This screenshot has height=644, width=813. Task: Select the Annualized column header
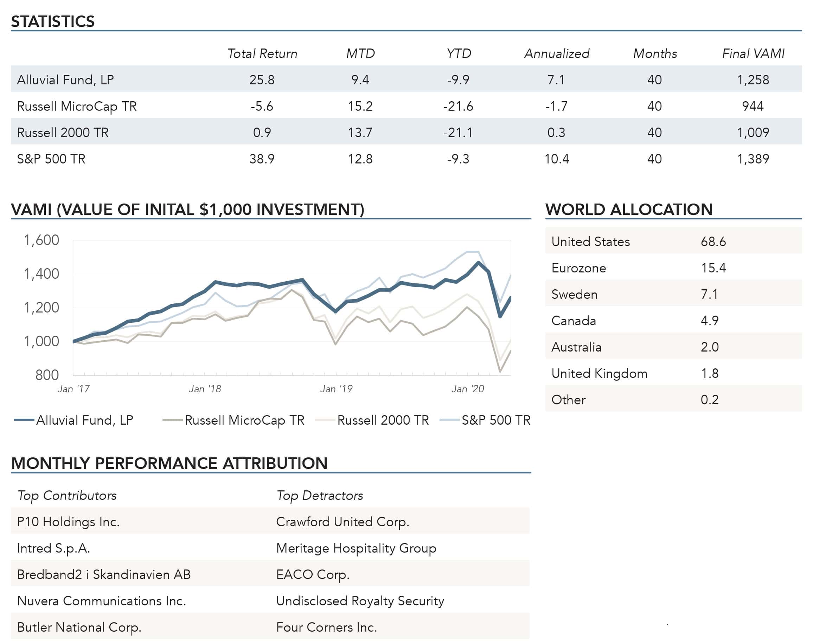pos(557,53)
